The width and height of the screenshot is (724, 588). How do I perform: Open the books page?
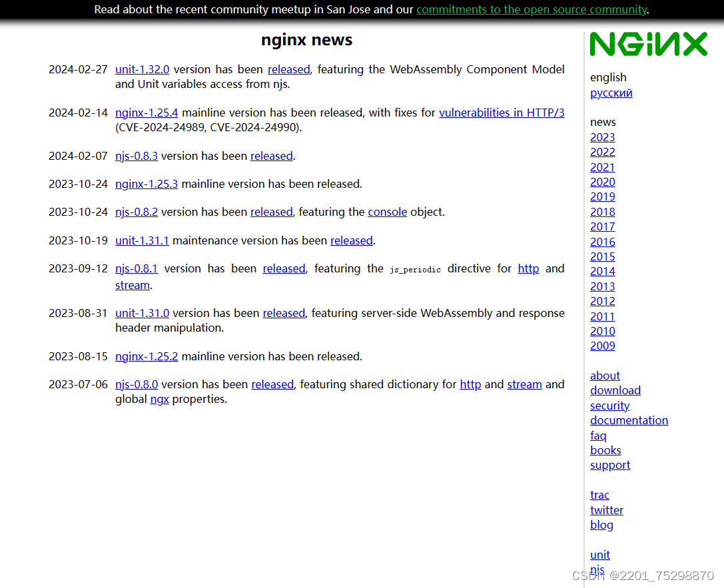pyautogui.click(x=605, y=450)
